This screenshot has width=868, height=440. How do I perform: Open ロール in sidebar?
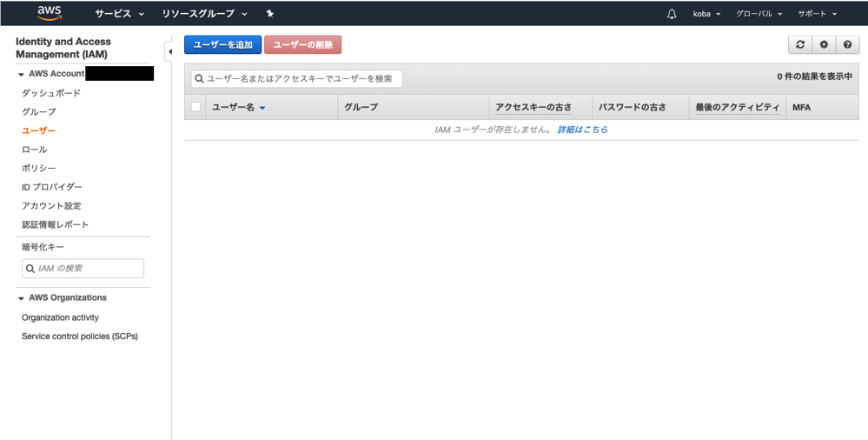[x=35, y=150]
